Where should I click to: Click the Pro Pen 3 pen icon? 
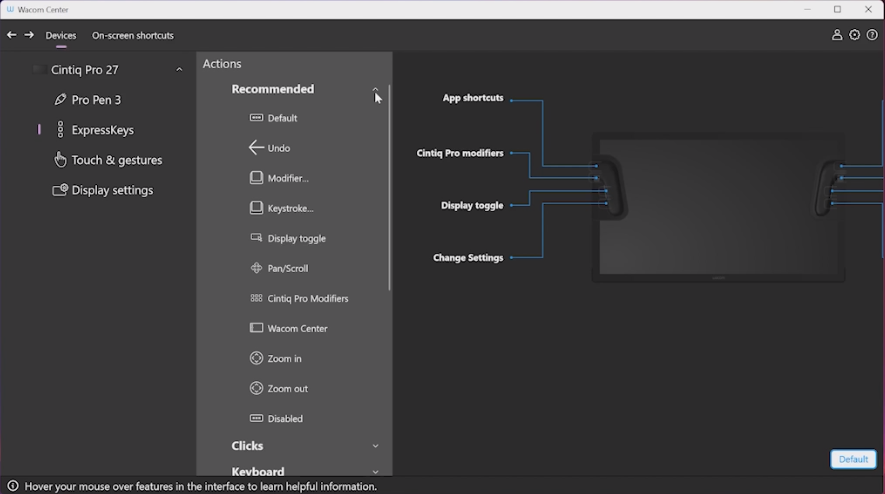[60, 100]
